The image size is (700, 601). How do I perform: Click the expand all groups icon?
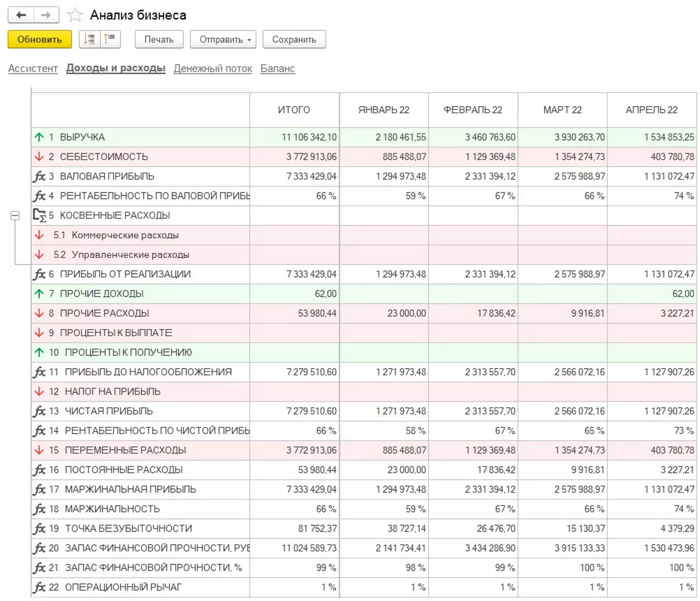(89, 39)
